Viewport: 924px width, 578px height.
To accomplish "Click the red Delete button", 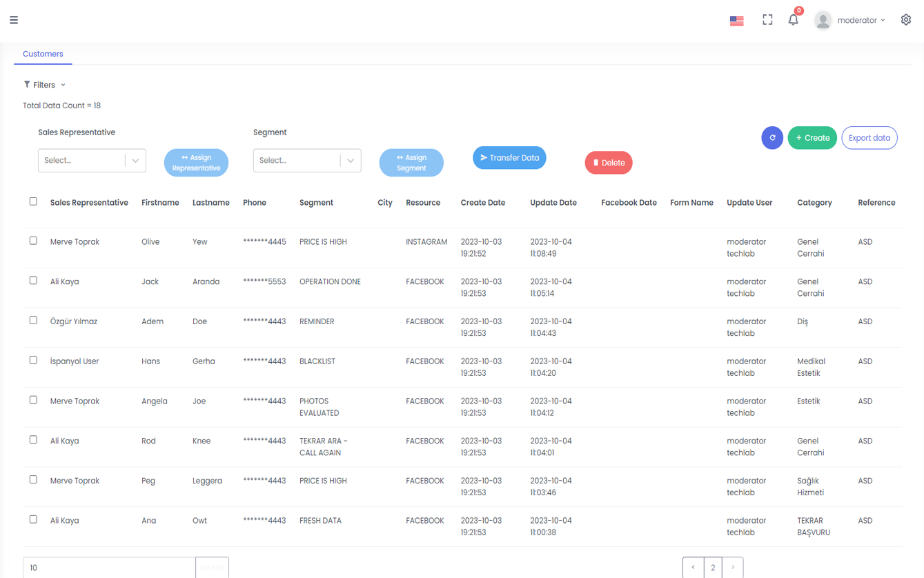I will (609, 163).
